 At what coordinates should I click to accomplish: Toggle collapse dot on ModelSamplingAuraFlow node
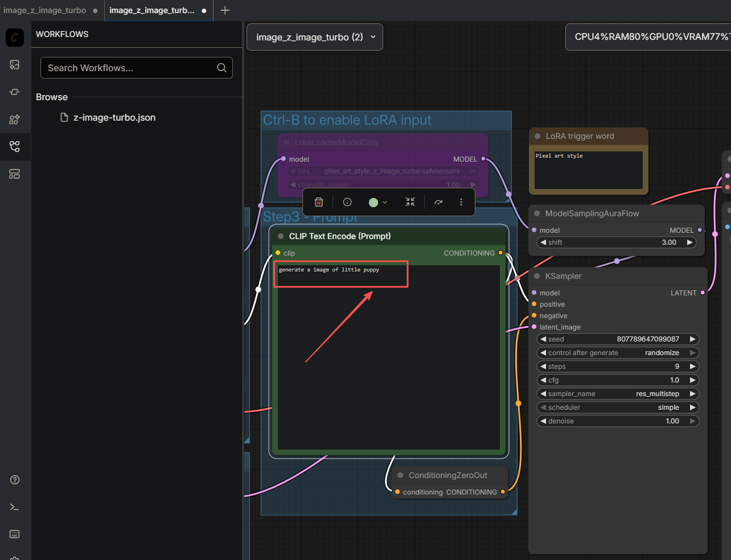coord(537,213)
